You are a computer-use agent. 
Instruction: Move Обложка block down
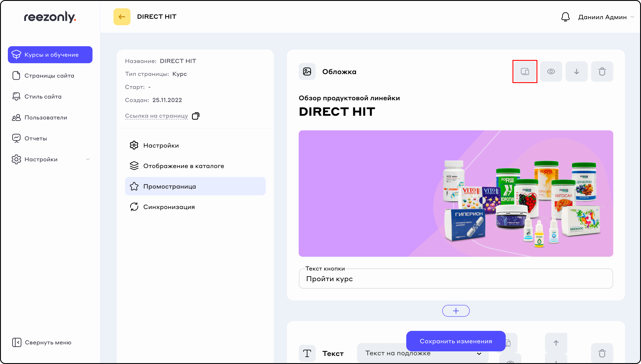[x=576, y=71]
